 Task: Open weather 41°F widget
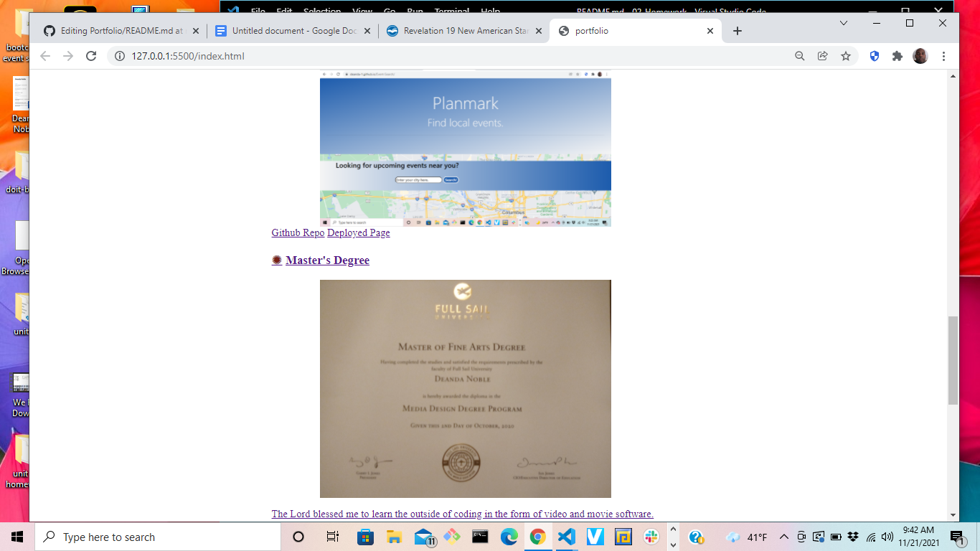click(747, 537)
